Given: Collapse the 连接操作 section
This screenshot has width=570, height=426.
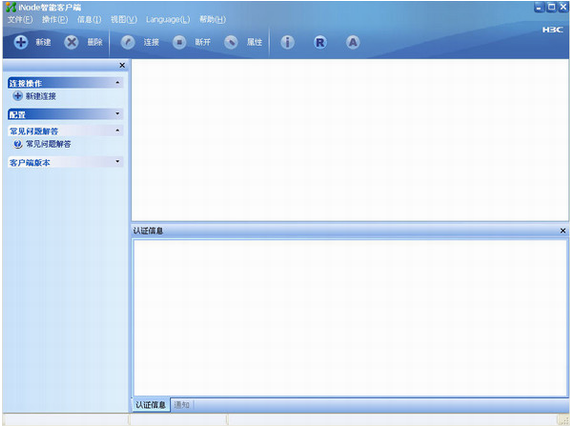Looking at the screenshot, I should 117,83.
